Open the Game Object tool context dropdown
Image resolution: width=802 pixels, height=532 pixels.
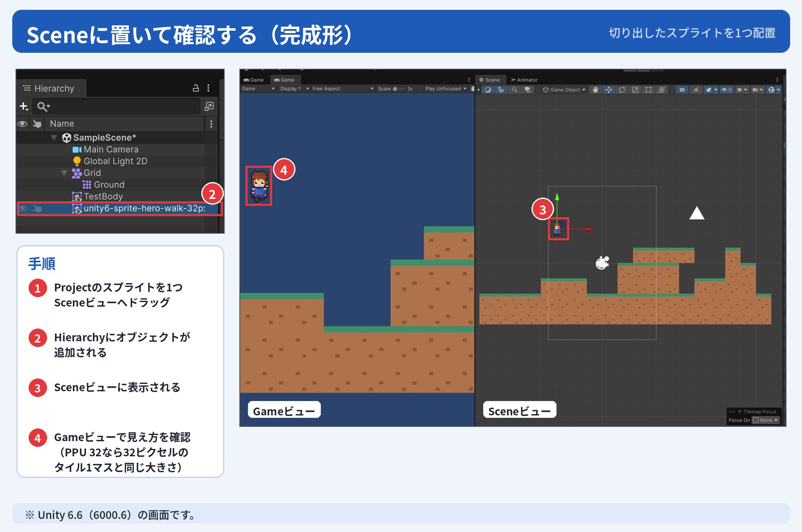point(564,90)
